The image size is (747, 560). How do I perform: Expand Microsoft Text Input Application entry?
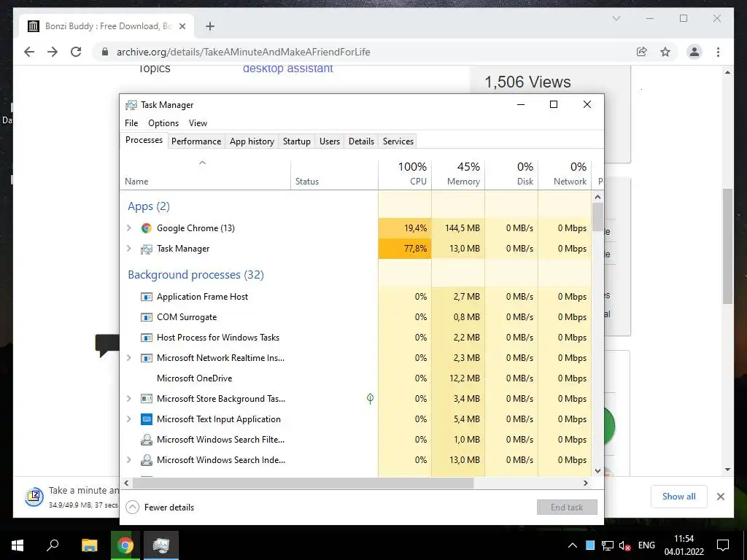click(128, 419)
